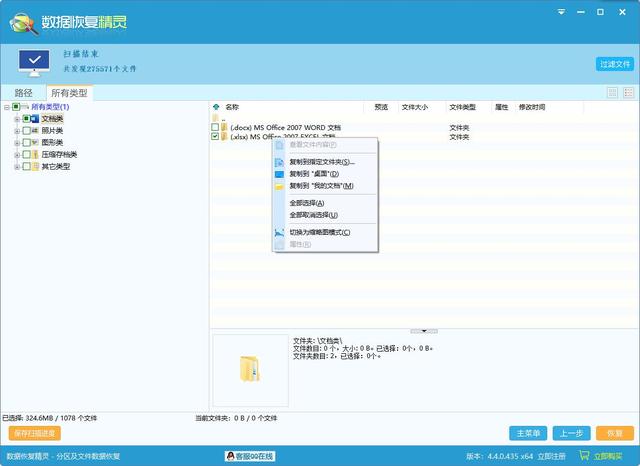Check the (.docx) MS Office 2007 WORD checkbox
Image resolution: width=640 pixels, height=466 pixels.
[x=215, y=127]
